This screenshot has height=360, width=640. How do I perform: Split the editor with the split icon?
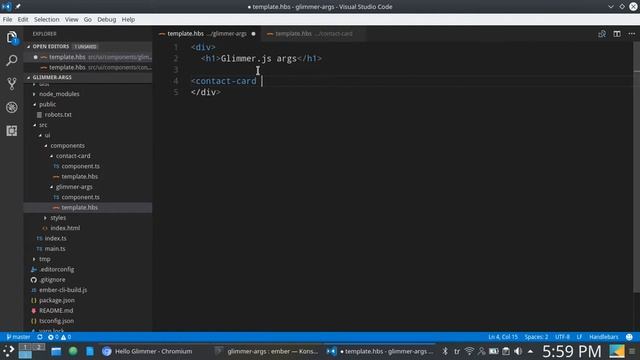[617, 34]
